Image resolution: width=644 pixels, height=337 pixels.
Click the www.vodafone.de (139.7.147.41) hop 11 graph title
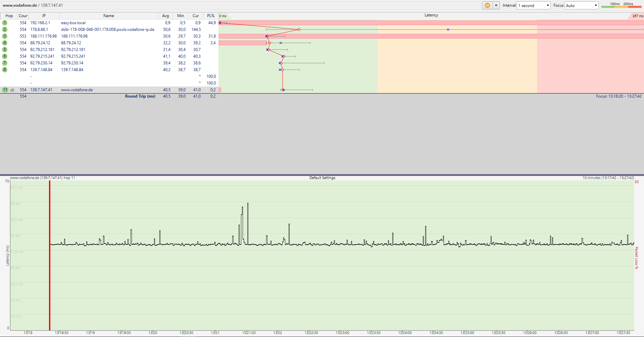pyautogui.click(x=43, y=178)
